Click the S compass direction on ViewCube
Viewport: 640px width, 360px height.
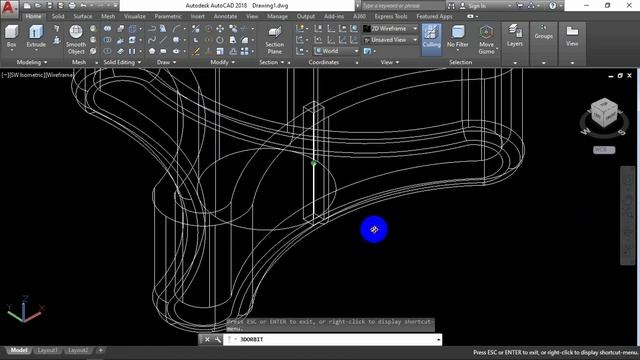[x=622, y=132]
